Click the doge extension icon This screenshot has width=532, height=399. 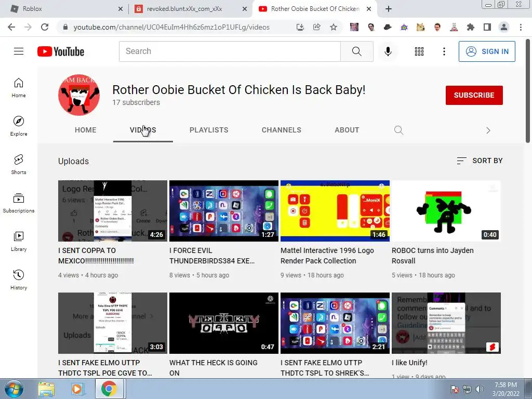(x=421, y=27)
